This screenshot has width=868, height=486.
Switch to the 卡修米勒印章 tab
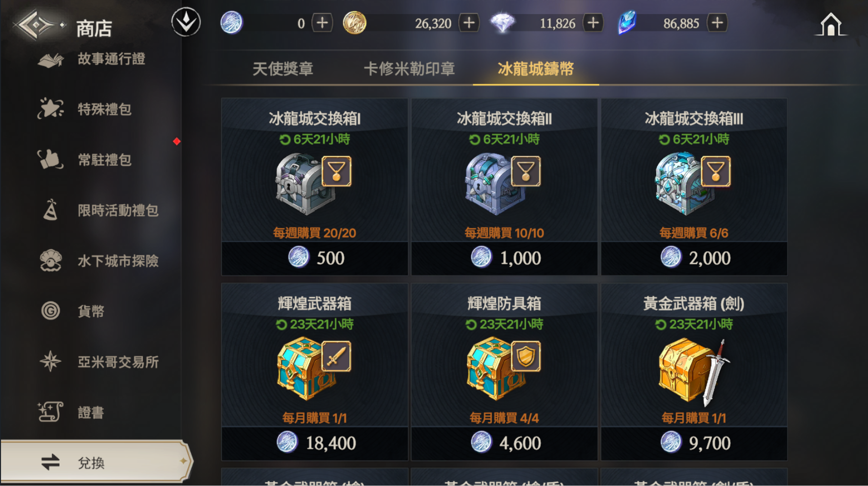[x=409, y=69]
